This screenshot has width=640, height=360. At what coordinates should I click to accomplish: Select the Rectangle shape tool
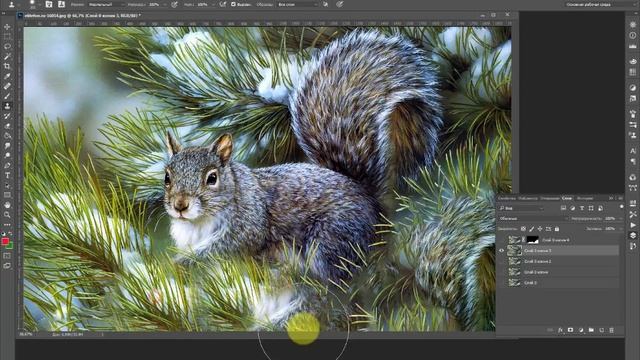point(7,195)
